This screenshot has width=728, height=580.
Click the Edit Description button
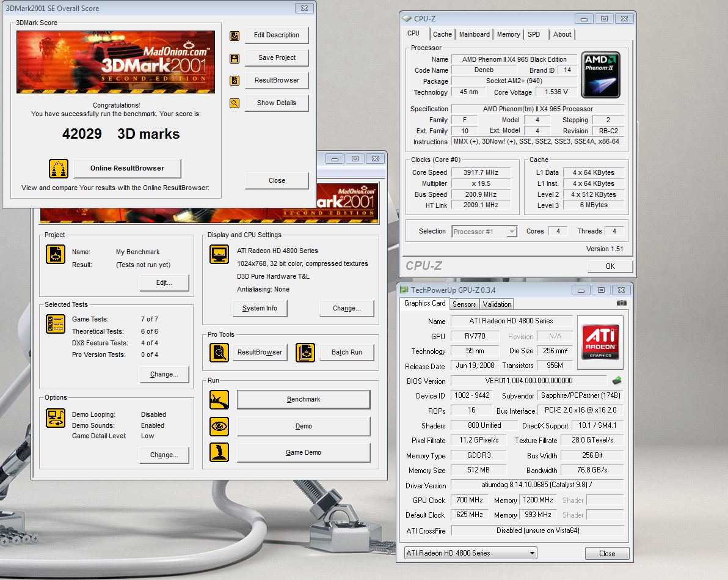click(x=276, y=35)
